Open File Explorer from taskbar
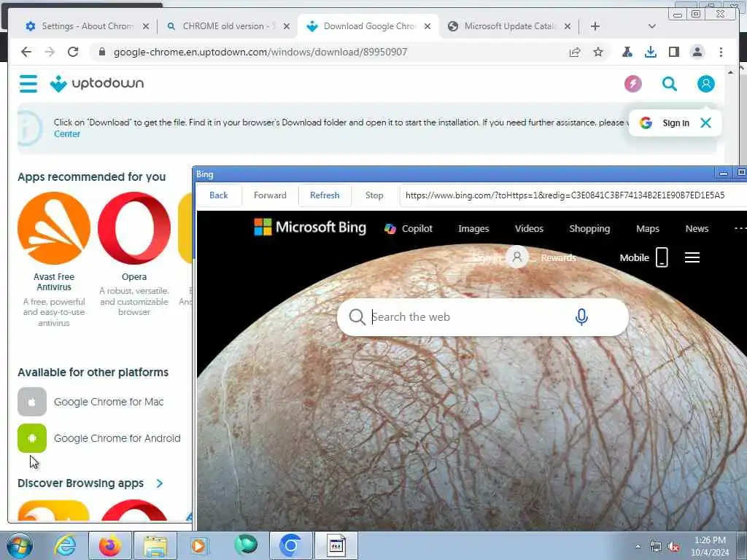Screen dimensions: 747x560 click(155, 545)
